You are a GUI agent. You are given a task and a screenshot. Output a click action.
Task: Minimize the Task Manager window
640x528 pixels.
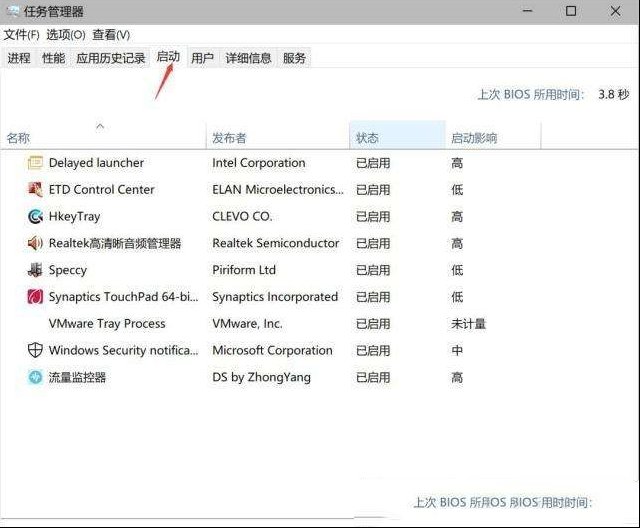coord(527,11)
